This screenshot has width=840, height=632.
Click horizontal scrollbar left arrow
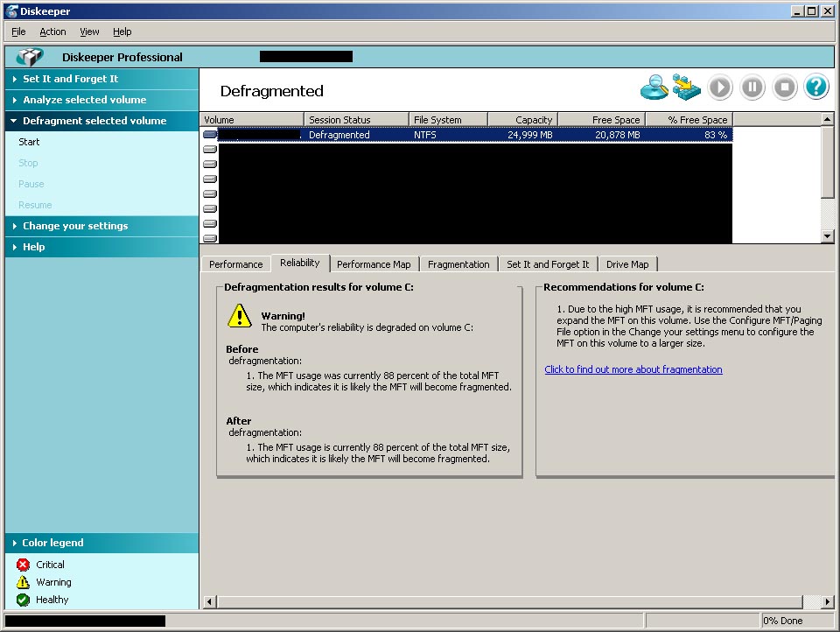click(x=209, y=602)
